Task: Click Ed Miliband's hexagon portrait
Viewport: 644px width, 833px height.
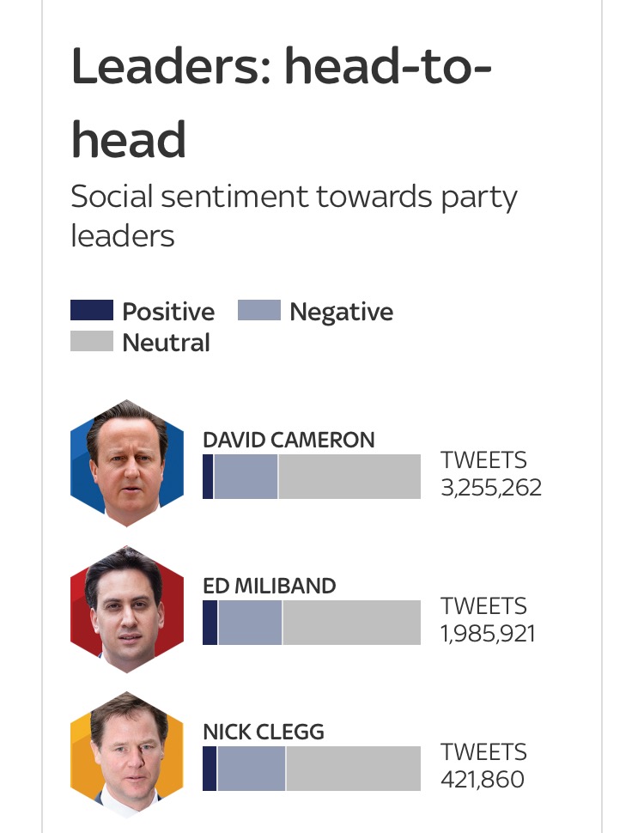Action: pyautogui.click(x=126, y=609)
